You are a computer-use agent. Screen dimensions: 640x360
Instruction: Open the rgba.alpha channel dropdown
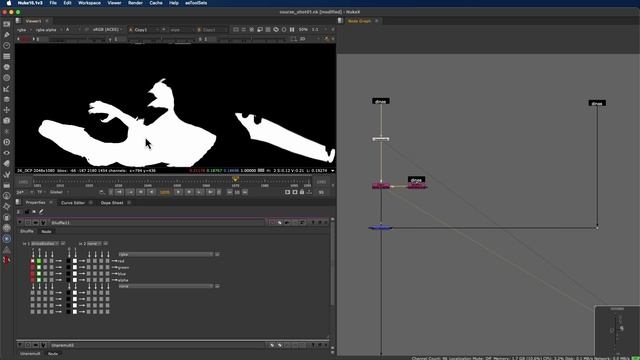tap(48, 30)
